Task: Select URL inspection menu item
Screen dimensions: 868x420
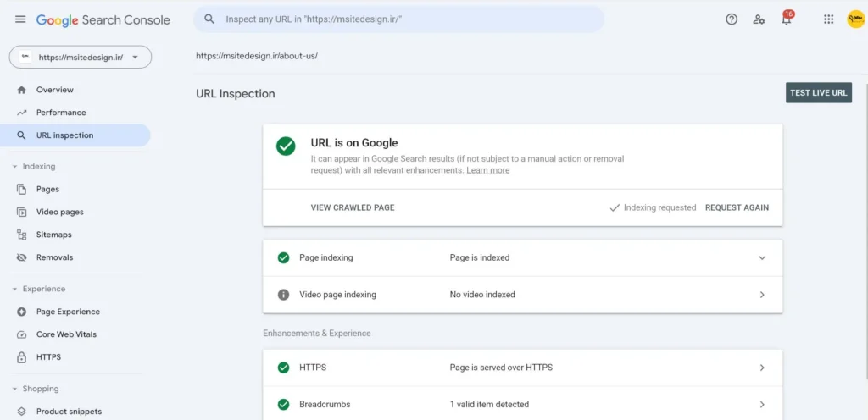Action: (x=75, y=135)
